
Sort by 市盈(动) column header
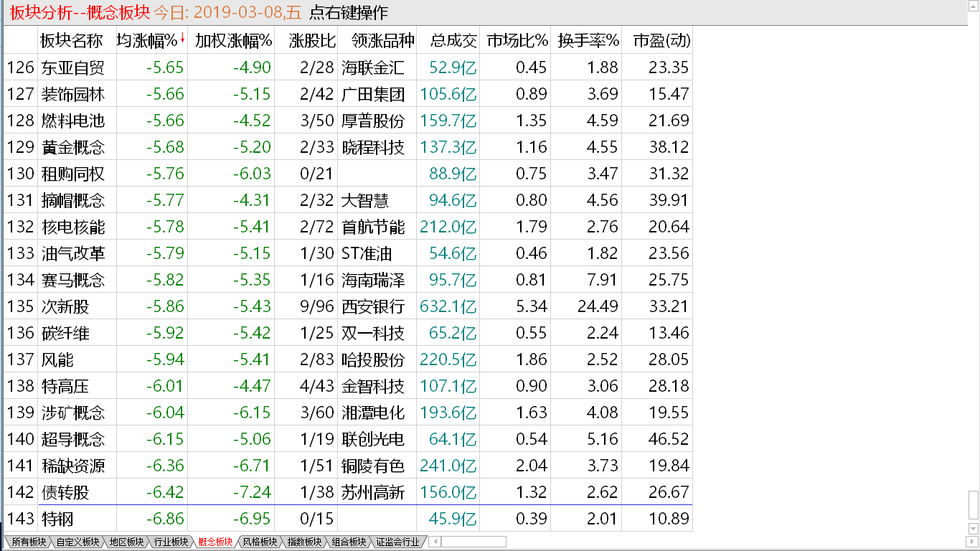click(661, 41)
